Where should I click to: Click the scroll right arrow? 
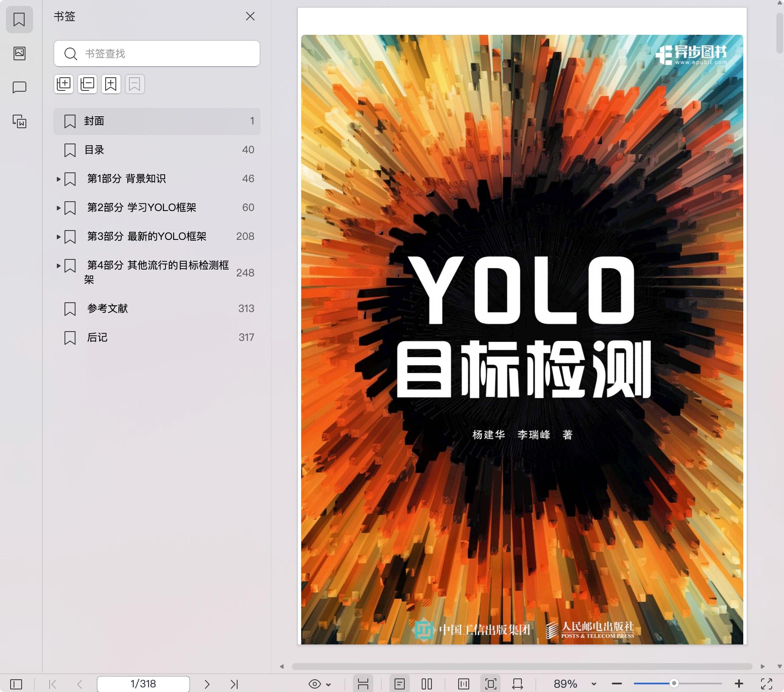coord(762,667)
